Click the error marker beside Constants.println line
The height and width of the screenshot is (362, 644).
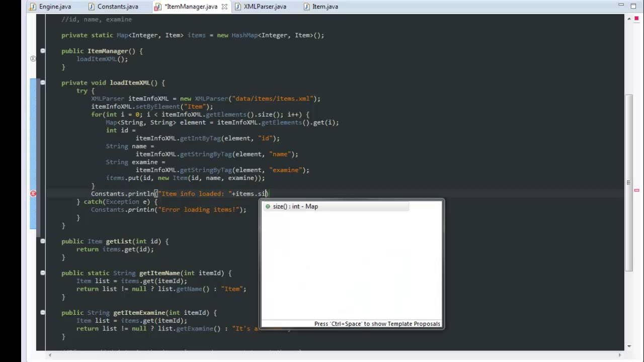click(x=33, y=194)
